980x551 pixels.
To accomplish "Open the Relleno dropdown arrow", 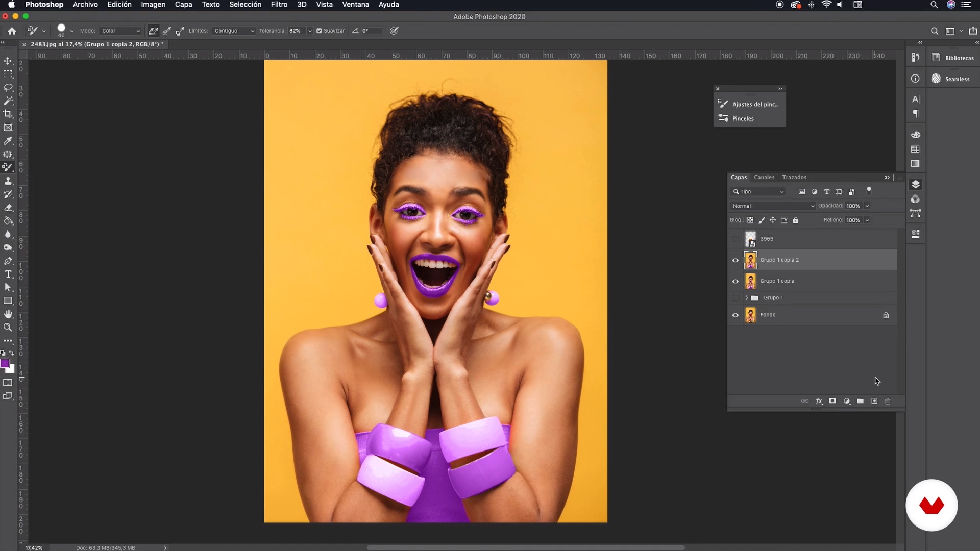I will pyautogui.click(x=867, y=220).
